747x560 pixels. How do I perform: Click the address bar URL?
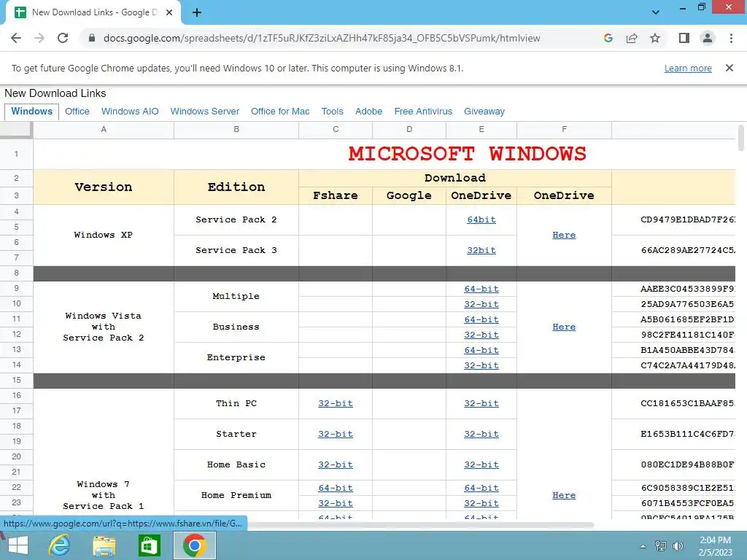(322, 38)
